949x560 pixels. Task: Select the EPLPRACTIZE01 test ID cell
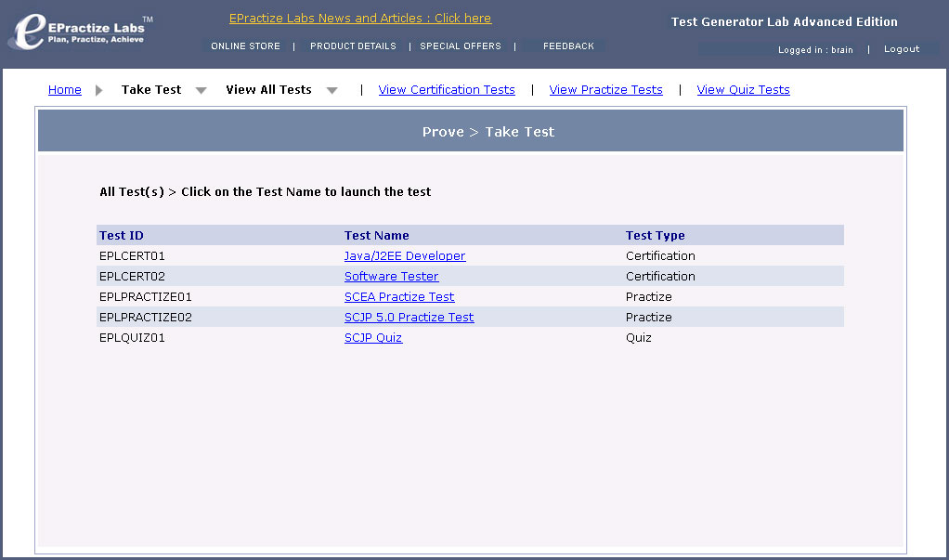coord(145,297)
